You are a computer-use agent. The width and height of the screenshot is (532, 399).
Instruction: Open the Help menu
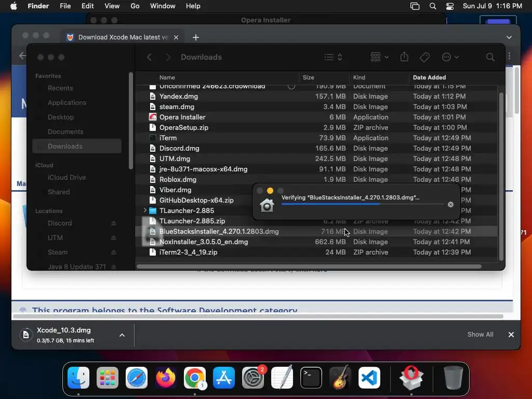tap(193, 6)
